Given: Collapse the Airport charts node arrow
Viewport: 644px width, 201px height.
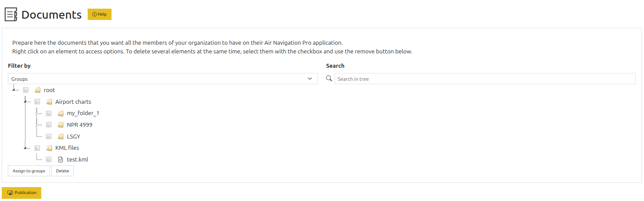Looking at the screenshot, I should [x=26, y=101].
